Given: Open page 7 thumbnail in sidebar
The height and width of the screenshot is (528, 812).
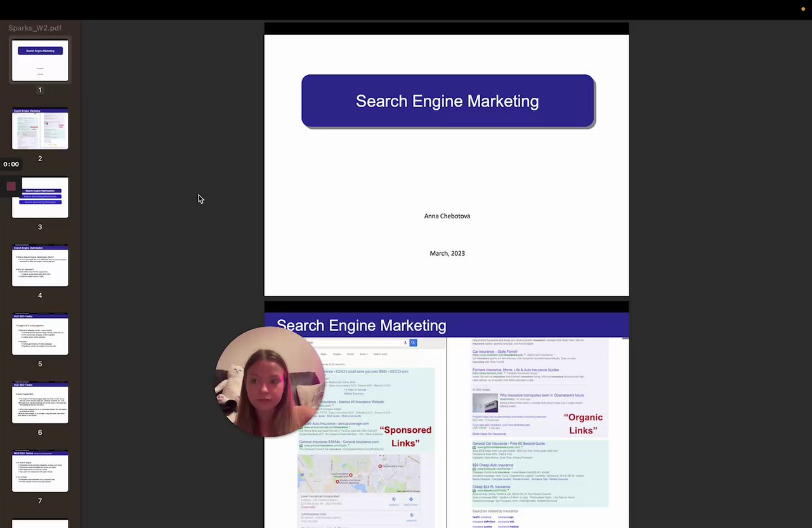Looking at the screenshot, I should pos(40,472).
